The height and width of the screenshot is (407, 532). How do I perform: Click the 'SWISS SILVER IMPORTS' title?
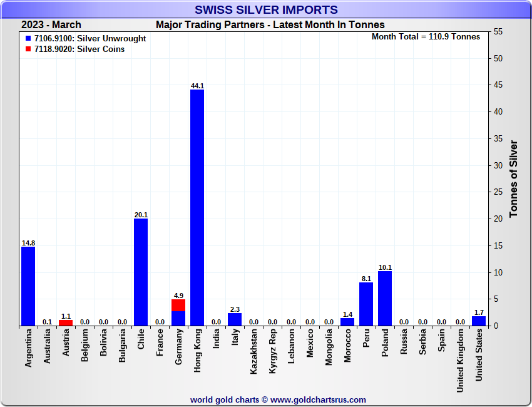267,9
